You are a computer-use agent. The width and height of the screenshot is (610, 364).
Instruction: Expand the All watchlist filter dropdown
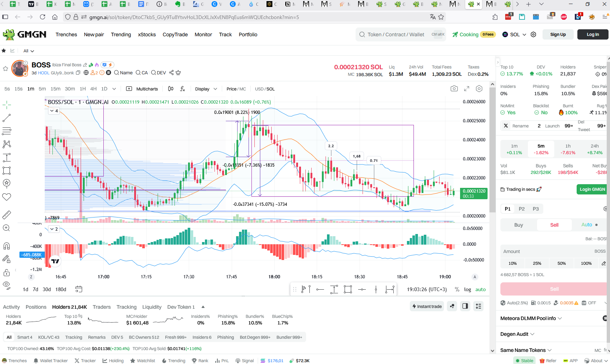pyautogui.click(x=29, y=51)
